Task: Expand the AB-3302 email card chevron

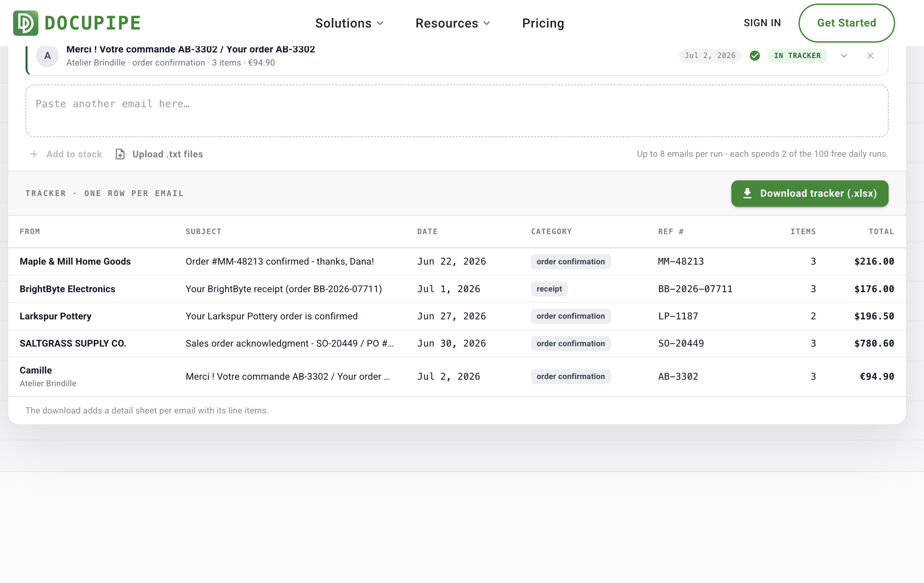Action: pyautogui.click(x=843, y=56)
